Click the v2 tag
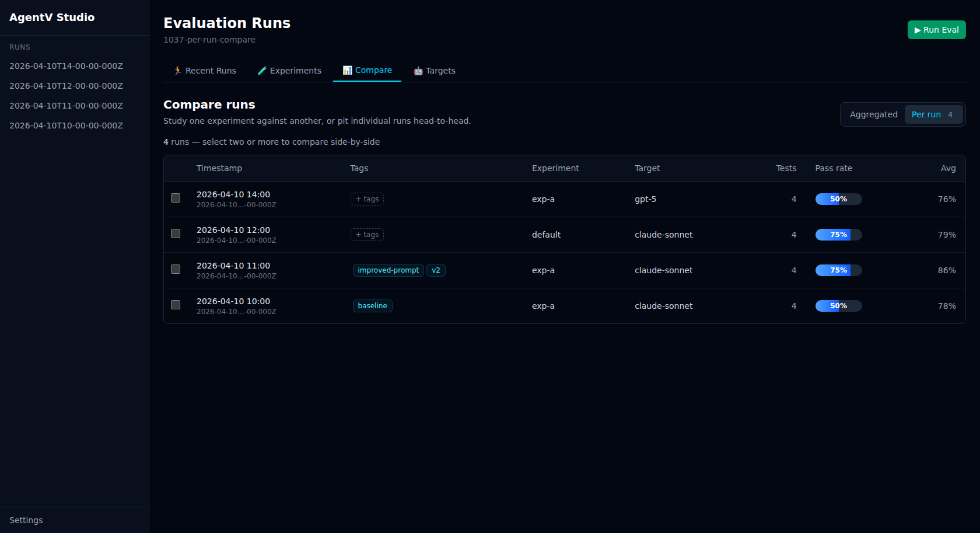 click(x=436, y=270)
